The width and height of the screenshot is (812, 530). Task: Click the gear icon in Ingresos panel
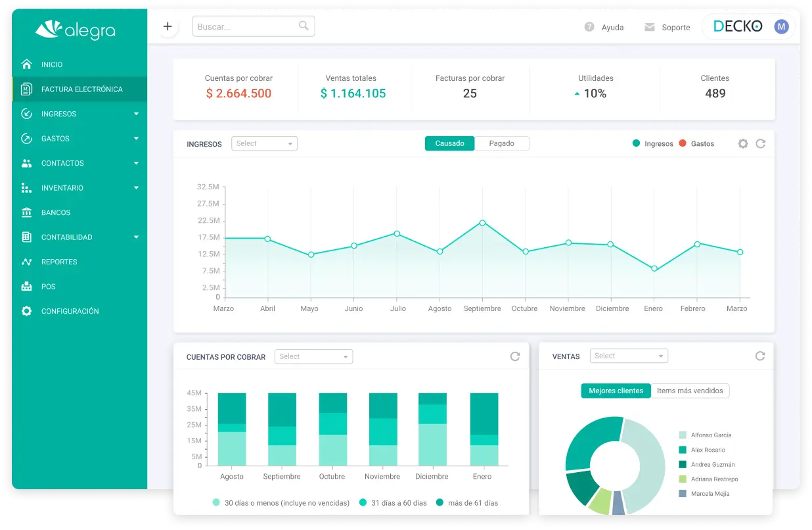(743, 143)
